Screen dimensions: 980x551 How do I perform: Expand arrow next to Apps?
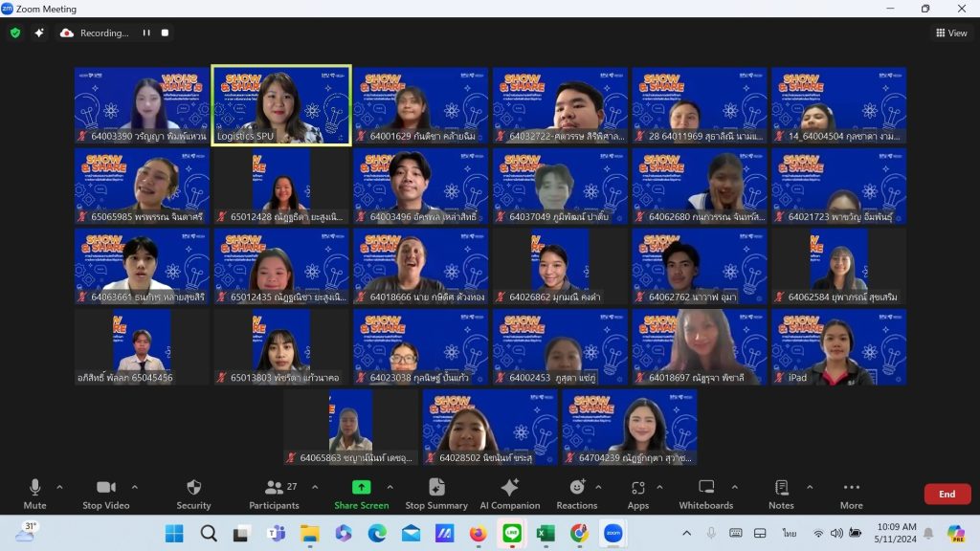point(659,487)
